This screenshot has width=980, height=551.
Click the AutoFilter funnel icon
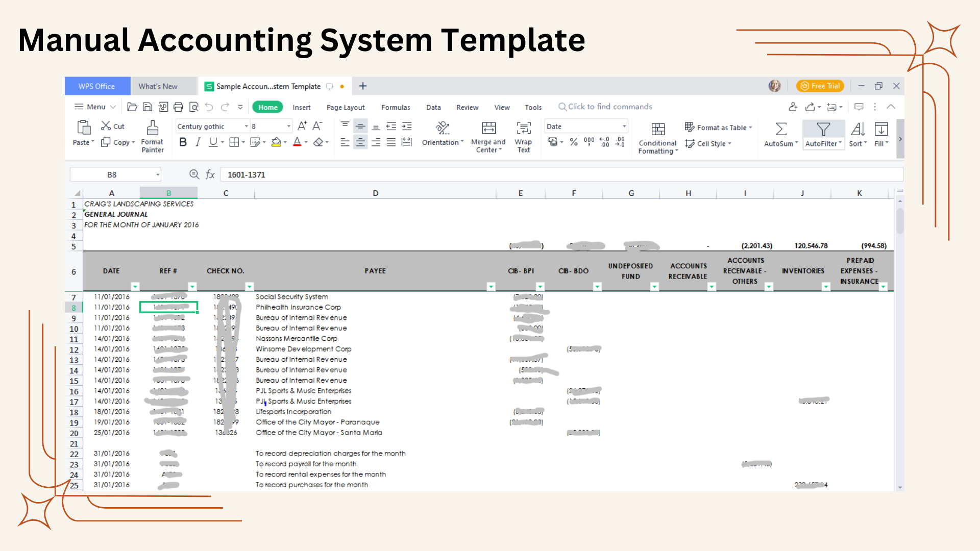tap(823, 129)
